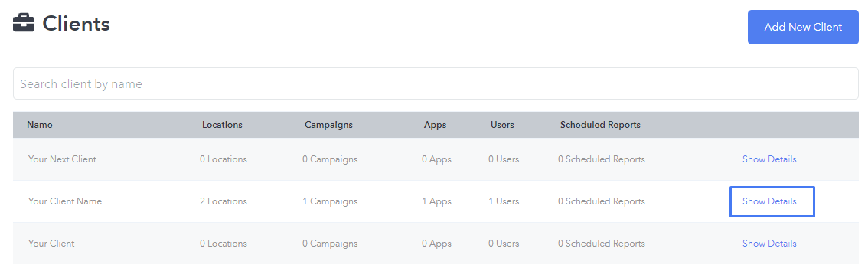
Task: Focus the Search client by name field
Action: tap(436, 83)
